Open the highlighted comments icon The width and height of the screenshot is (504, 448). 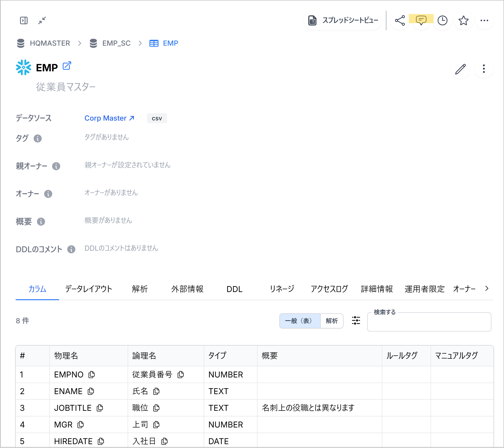pos(421,20)
